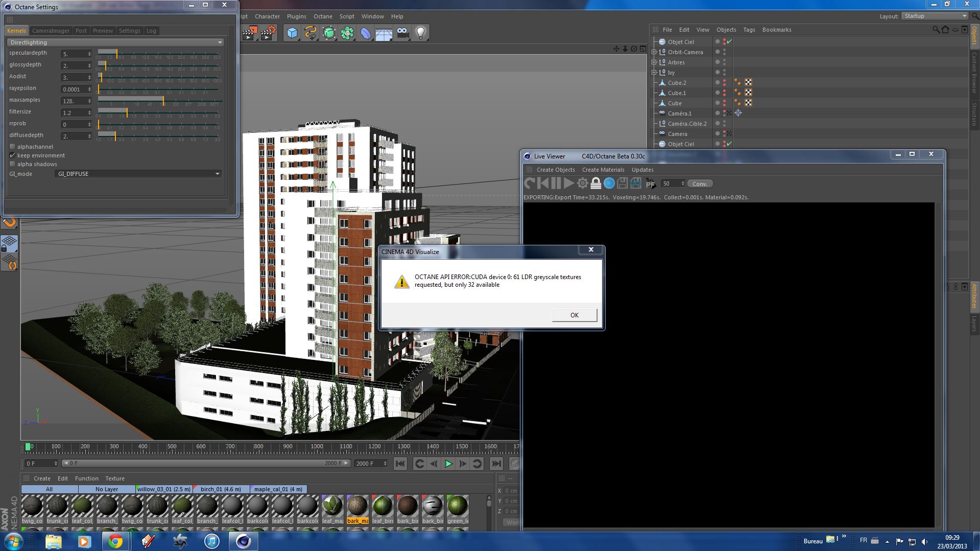Click the Object Manager home icon

pyautogui.click(x=945, y=30)
